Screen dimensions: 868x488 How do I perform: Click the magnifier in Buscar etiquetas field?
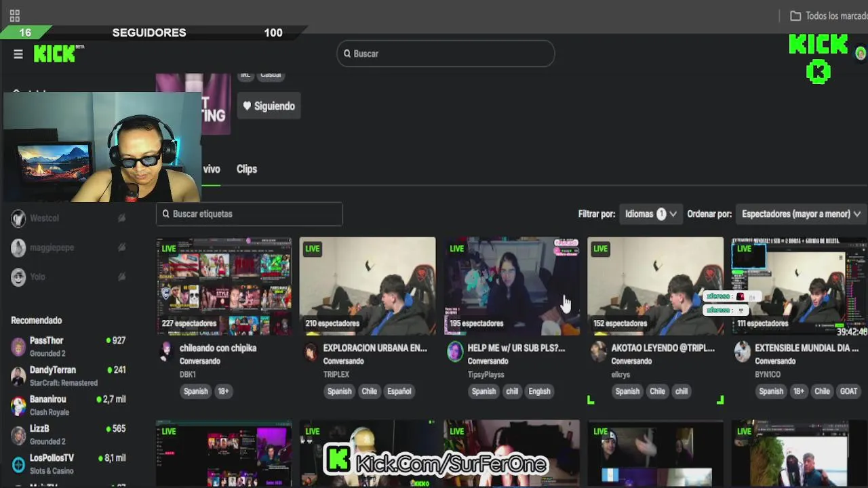click(165, 213)
